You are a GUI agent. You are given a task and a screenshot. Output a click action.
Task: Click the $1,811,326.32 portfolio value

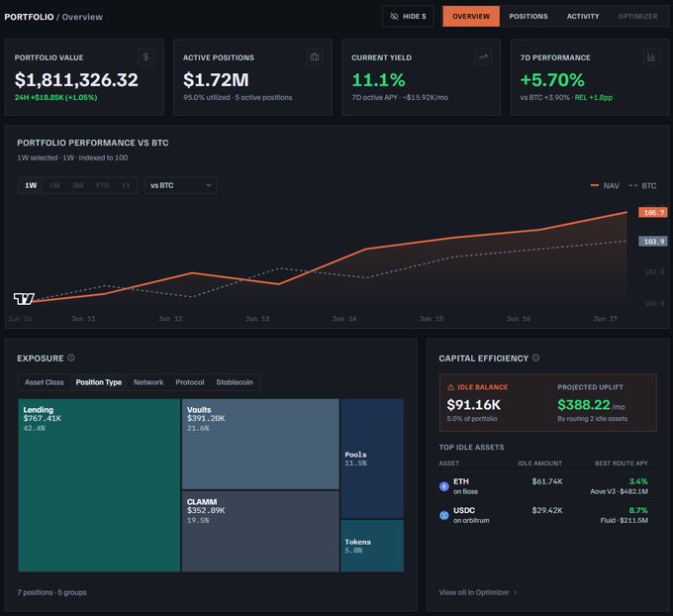(x=76, y=80)
